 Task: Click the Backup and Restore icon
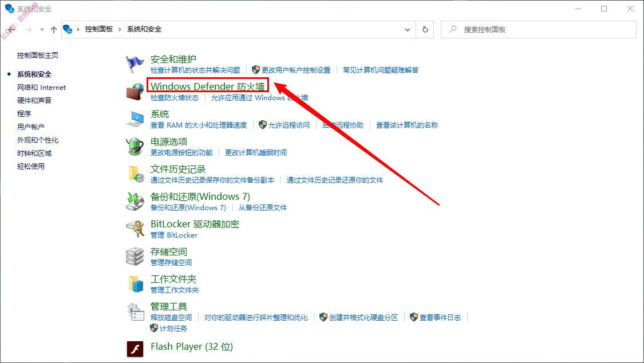135,202
